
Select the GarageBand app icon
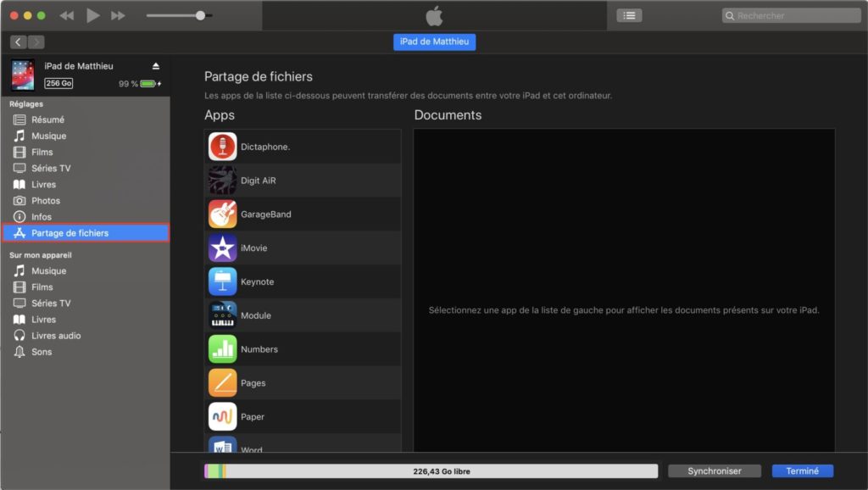coord(222,214)
